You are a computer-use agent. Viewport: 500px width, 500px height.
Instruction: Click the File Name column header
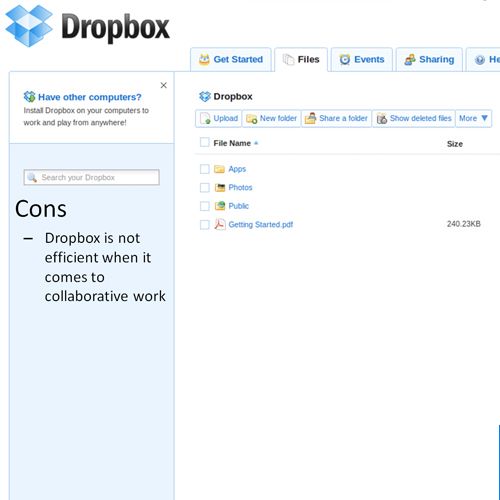[232, 143]
